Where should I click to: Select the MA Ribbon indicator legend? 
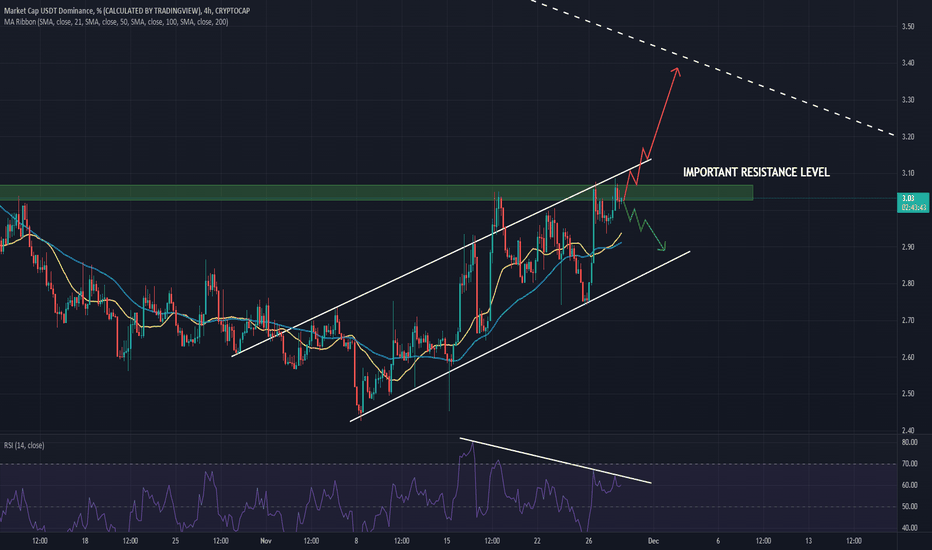click(116, 22)
